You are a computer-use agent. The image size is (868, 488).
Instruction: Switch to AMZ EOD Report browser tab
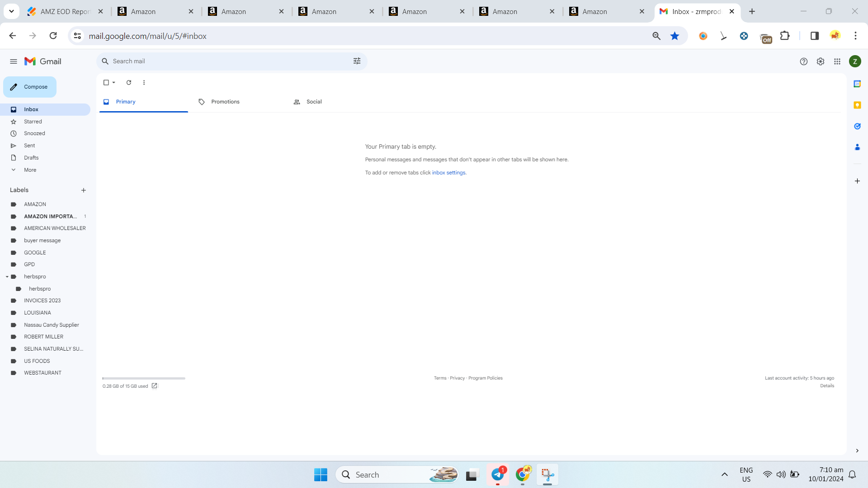[66, 12]
